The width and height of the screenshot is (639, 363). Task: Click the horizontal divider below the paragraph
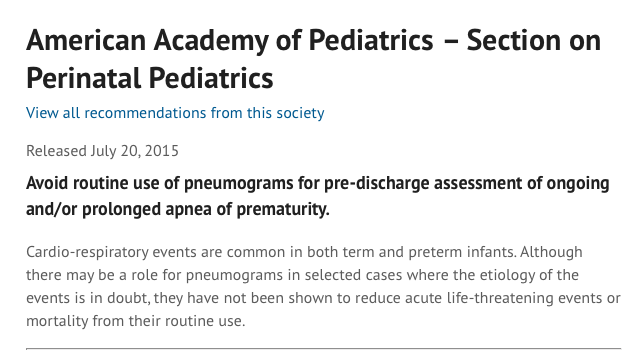(x=324, y=349)
